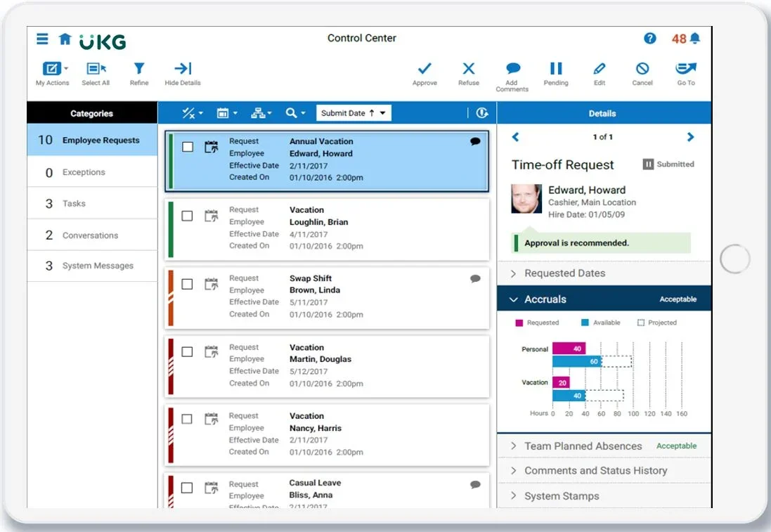Click the Projected dashed legend swatch
This screenshot has height=532, width=771.
click(x=641, y=323)
